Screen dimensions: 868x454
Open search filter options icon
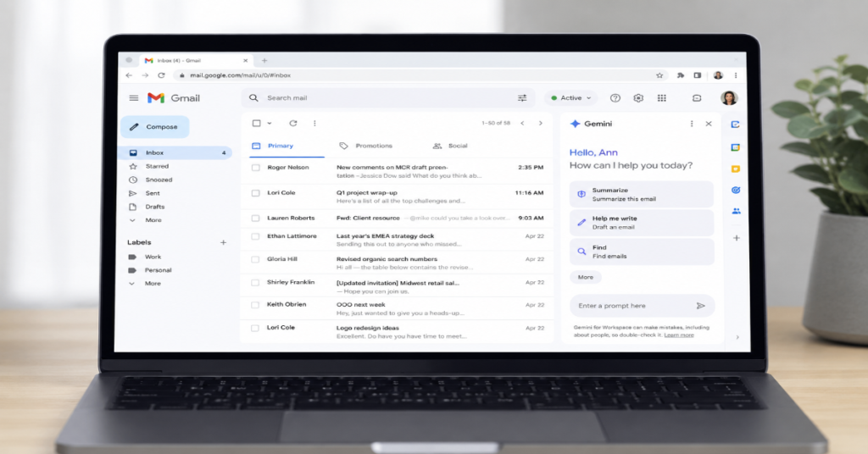tap(522, 98)
